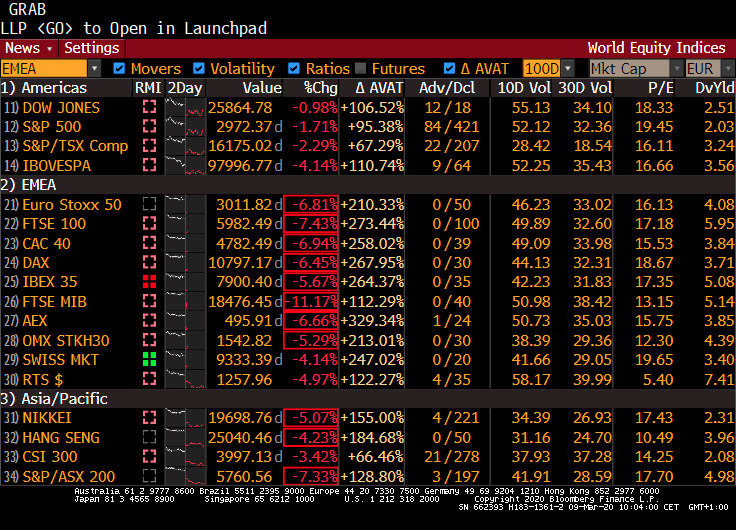Open the RMI icon for S&P/TSX Comp
This screenshot has width=736, height=530.
pyautogui.click(x=149, y=146)
